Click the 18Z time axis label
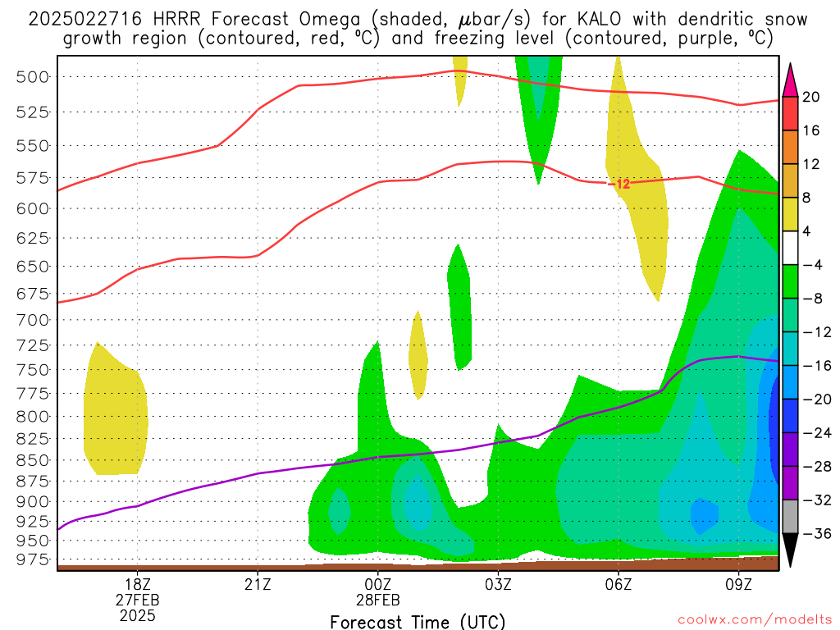 coord(138,584)
